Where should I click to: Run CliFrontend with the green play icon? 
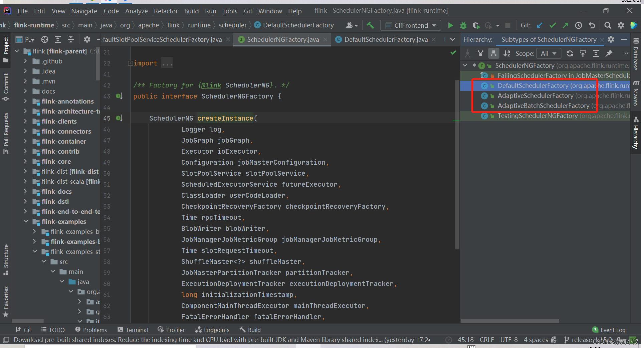[450, 25]
